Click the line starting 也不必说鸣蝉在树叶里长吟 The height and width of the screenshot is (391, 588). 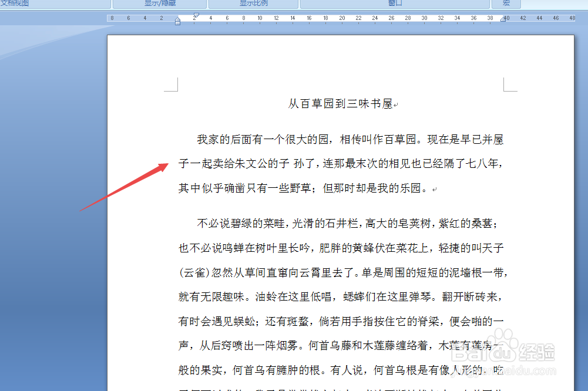[341, 248]
